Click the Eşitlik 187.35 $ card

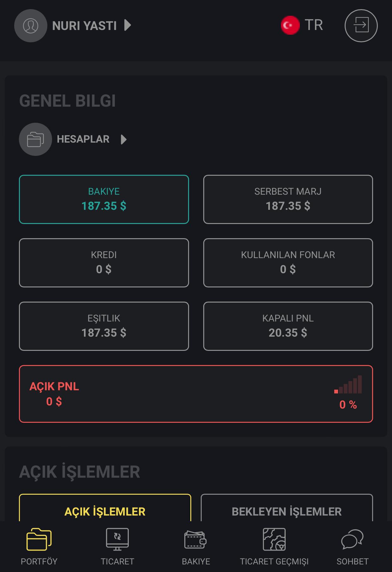click(104, 326)
